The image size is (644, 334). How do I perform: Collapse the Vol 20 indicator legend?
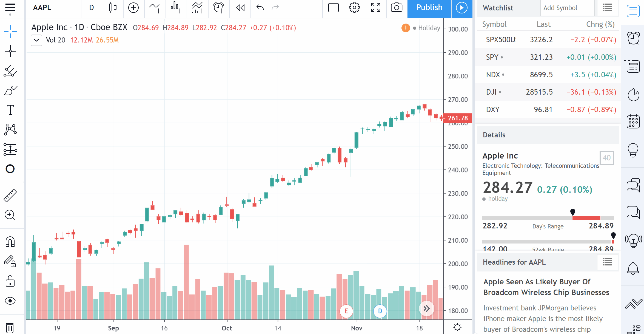tap(36, 40)
